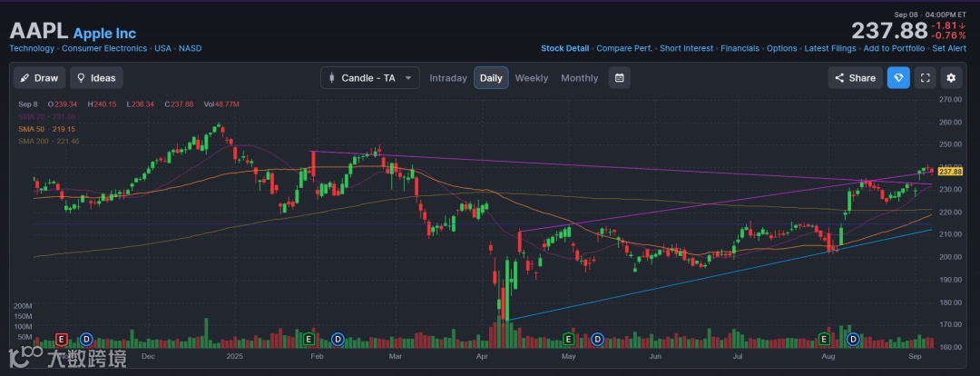Click the dividend D marker before December
The width and height of the screenshot is (980, 376).
[87, 339]
